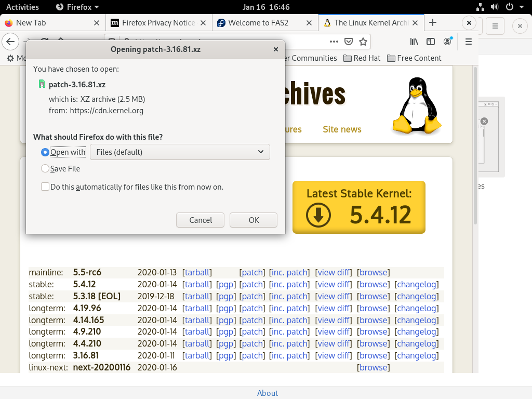
Task: Click the network status icon
Action: coord(480,7)
